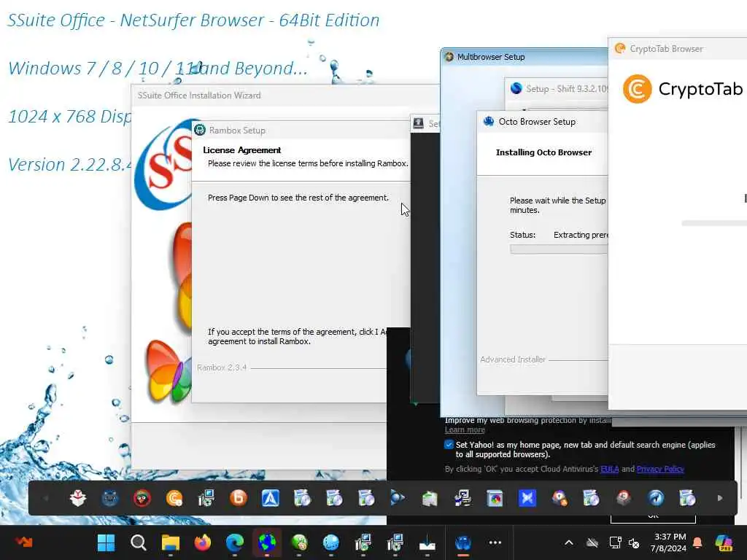Switch to the green ball taskbar icon

[x=298, y=542]
